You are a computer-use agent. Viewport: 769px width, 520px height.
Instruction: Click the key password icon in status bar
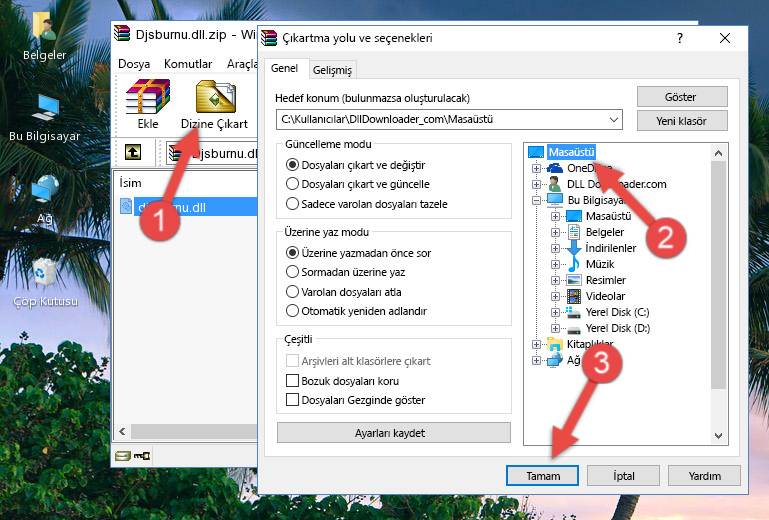pyautogui.click(x=142, y=456)
